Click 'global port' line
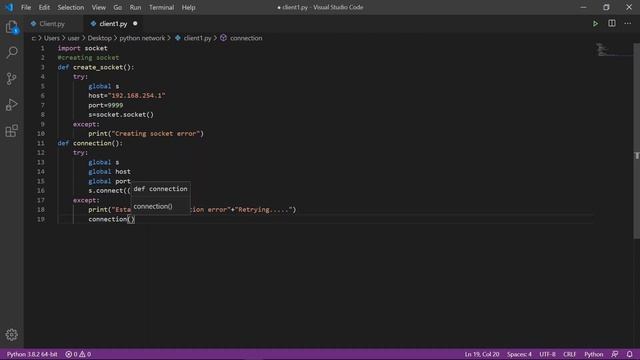 [x=109, y=181]
